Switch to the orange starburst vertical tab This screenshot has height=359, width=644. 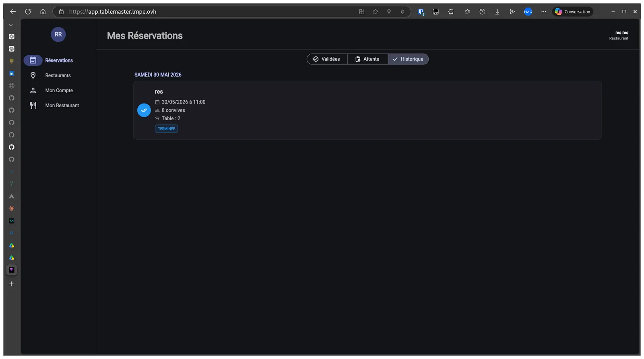coord(12,208)
